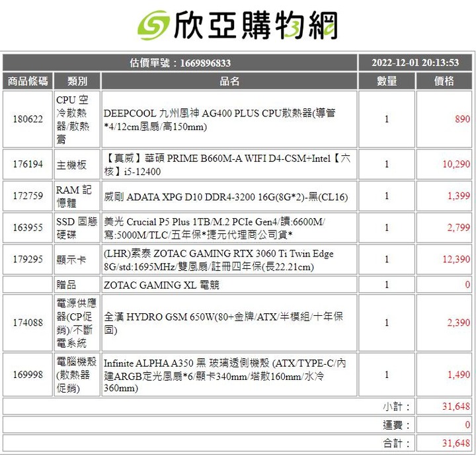The width and height of the screenshot is (476, 456).
Task: Click the 類別 column header
Action: (77, 81)
